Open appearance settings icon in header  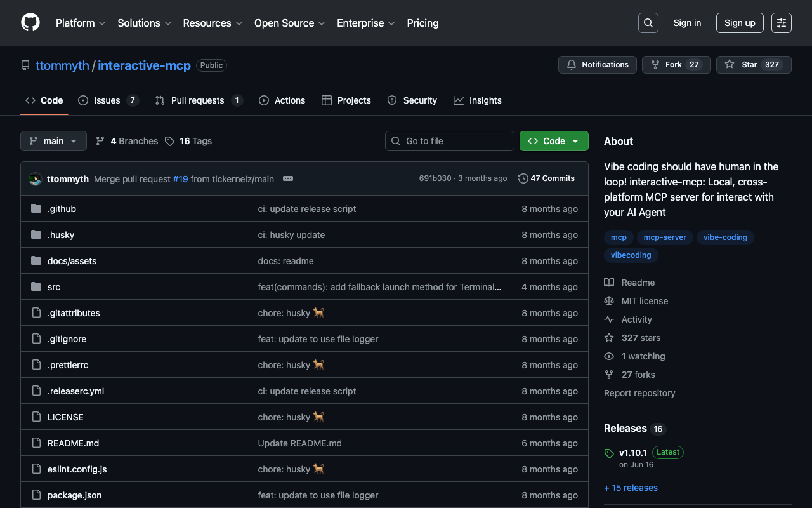click(781, 23)
